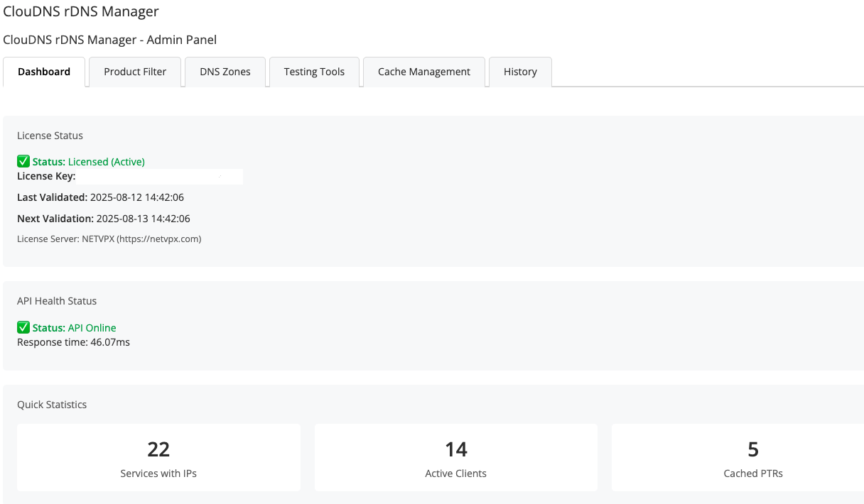
Task: Click the License Status section heading
Action: 50,136
